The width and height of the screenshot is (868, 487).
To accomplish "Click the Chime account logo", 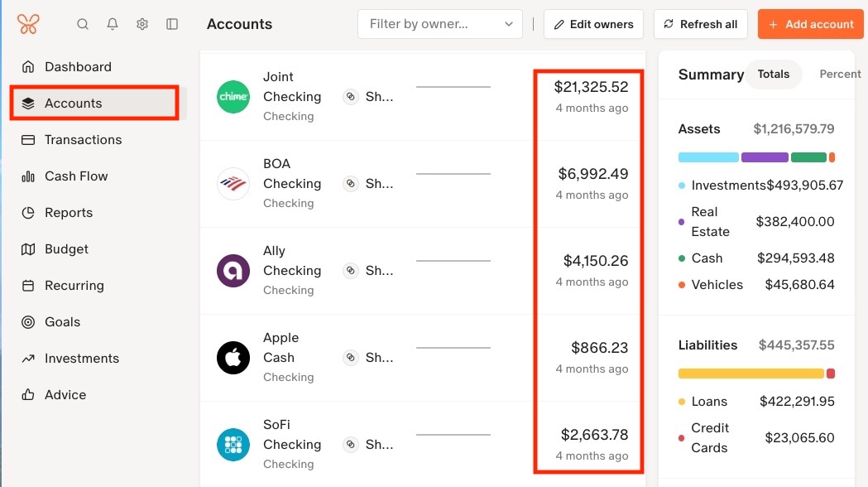I will 233,97.
